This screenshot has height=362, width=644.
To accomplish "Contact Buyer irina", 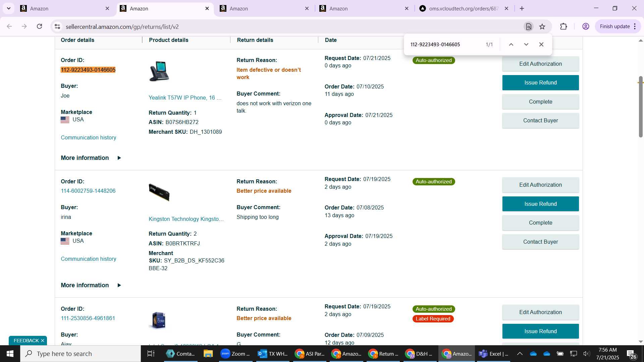I will 540,242.
